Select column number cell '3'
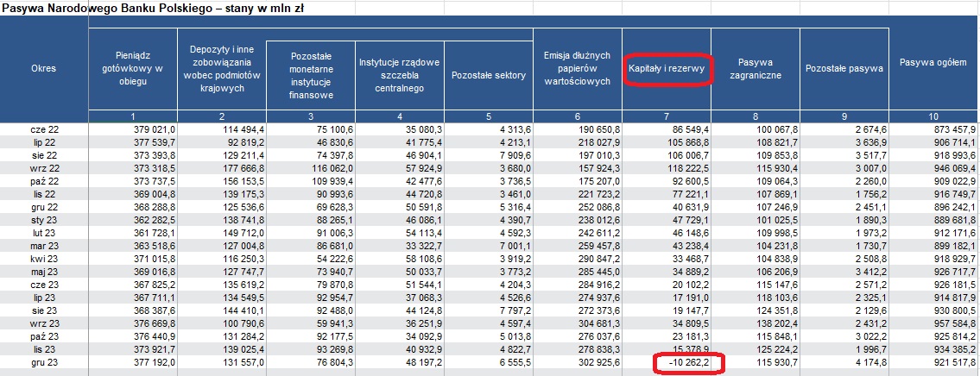Screen dimensions: 980x376 (311, 116)
